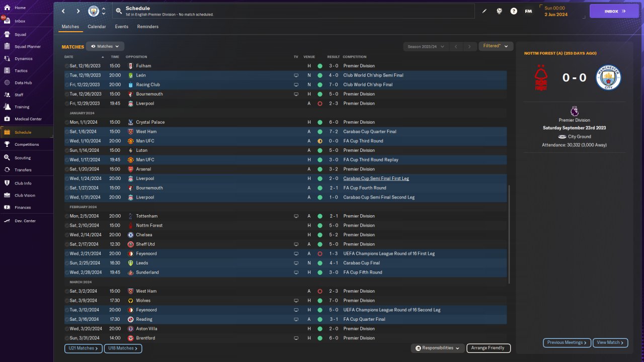Open U18 Matches
Viewport: 644px width, 362px height.
[123, 348]
